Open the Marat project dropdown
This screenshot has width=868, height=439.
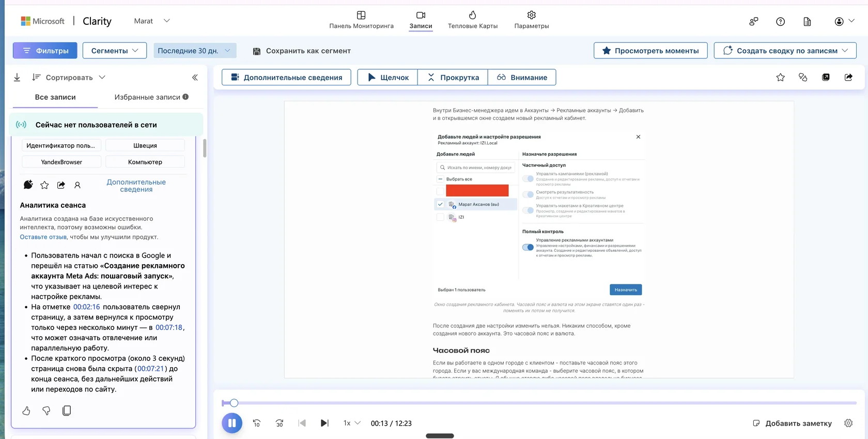pyautogui.click(x=151, y=21)
